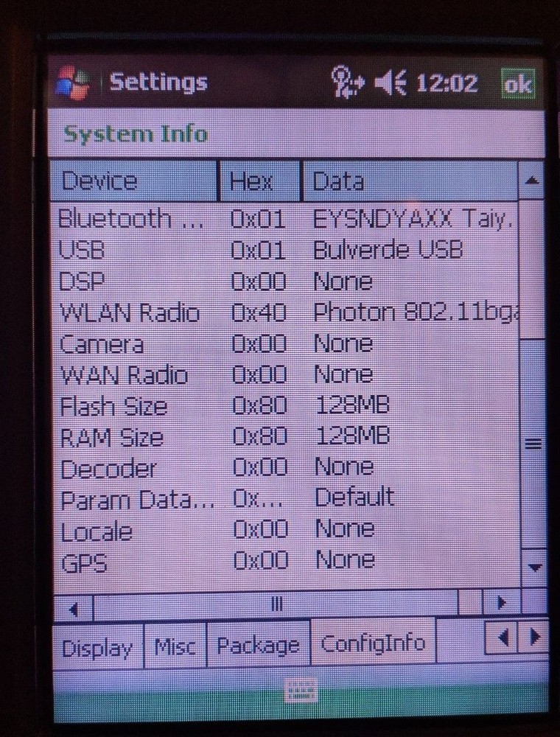Click the Bulverde USB data cell
560x737 pixels.
388,250
